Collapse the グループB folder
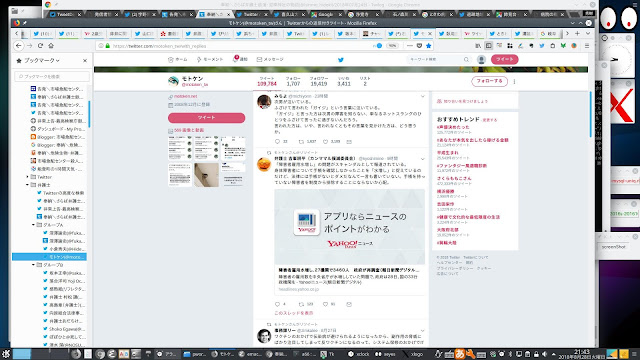 click(x=33, y=265)
